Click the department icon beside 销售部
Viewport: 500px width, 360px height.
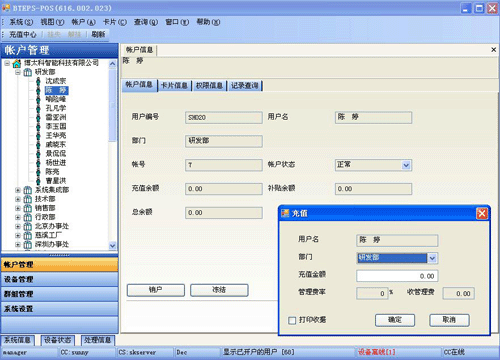(28, 208)
